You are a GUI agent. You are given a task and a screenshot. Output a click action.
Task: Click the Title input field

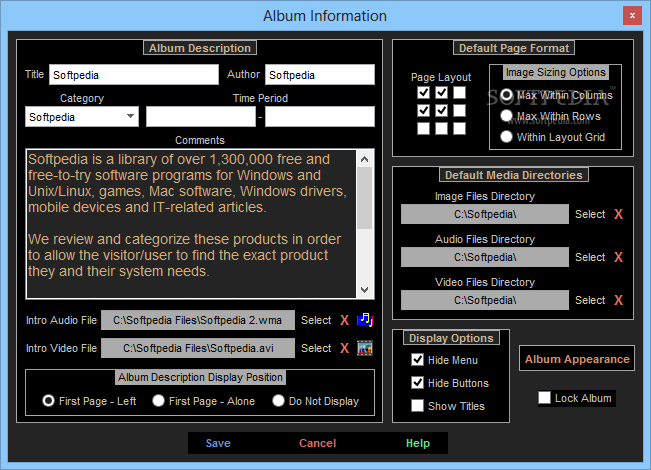pyautogui.click(x=134, y=75)
